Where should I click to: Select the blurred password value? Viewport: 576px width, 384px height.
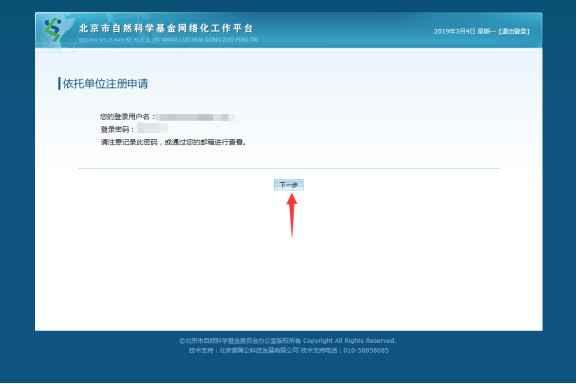(x=152, y=128)
